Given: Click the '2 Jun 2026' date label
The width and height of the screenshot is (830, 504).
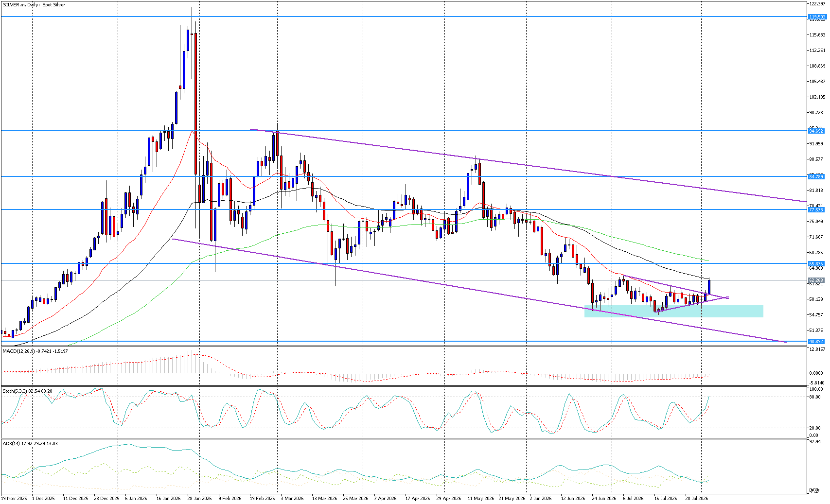Looking at the screenshot, I should 541,498.
